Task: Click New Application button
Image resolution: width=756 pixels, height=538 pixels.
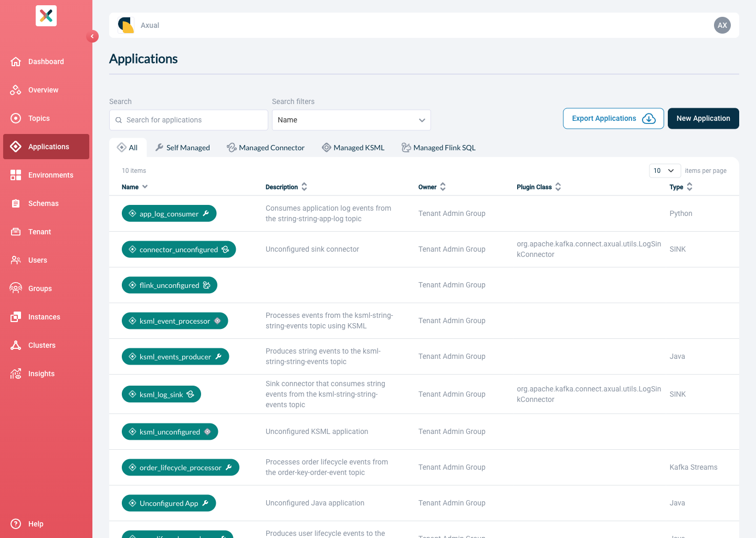Action: pos(703,119)
